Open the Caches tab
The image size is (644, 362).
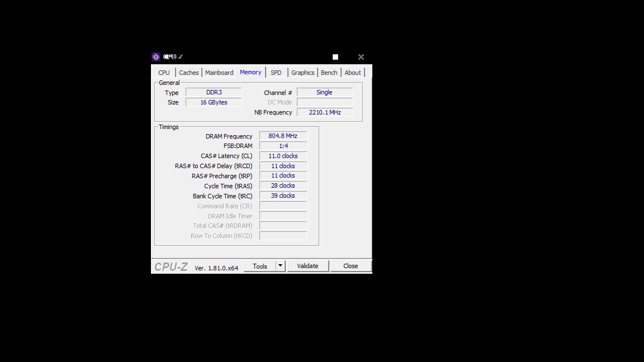pos(188,73)
